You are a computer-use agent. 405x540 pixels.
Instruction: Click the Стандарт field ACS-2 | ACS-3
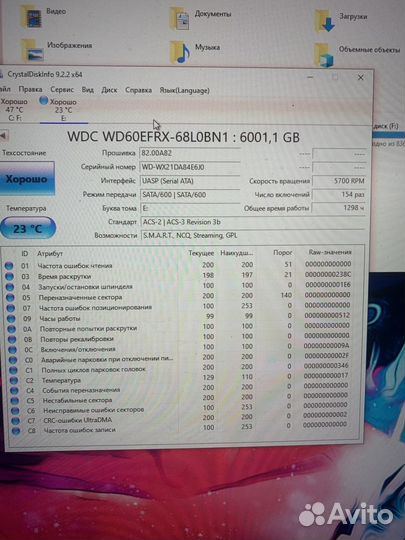[252, 222]
